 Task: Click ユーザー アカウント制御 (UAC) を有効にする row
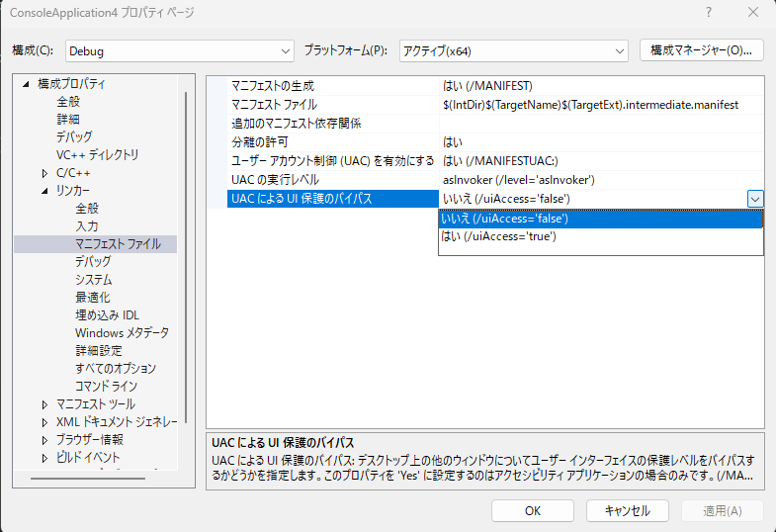tap(495, 161)
